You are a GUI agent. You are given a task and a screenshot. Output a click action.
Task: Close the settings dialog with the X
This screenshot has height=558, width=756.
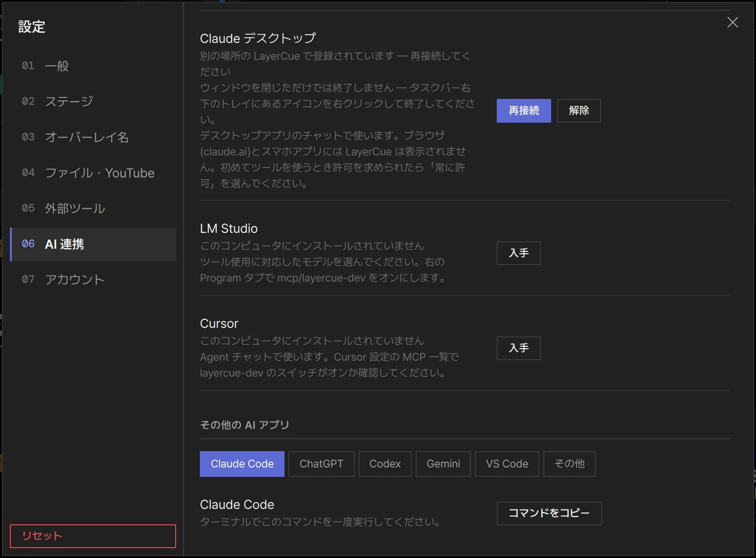pos(733,22)
